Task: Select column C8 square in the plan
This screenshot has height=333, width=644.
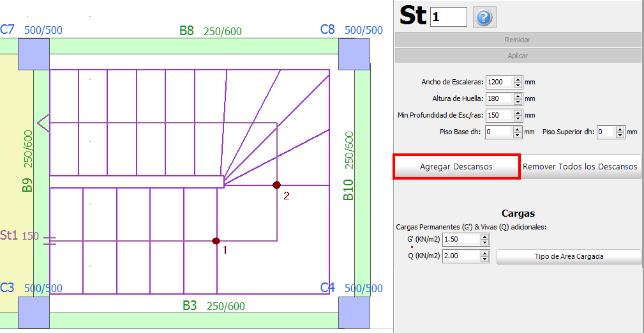Action: [354, 54]
